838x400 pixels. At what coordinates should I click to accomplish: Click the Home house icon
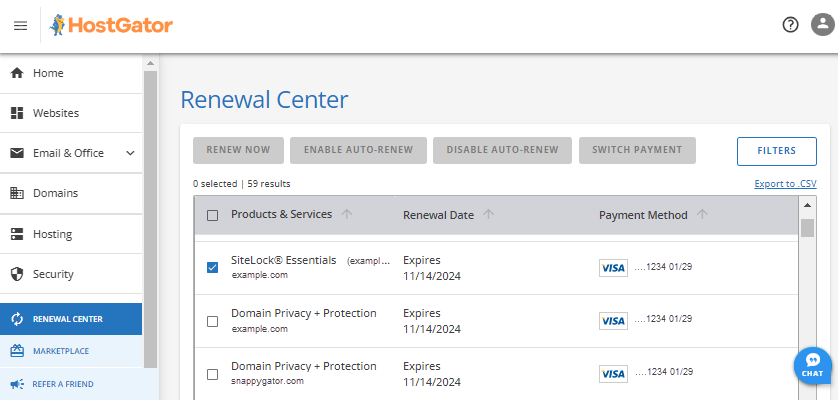17,73
